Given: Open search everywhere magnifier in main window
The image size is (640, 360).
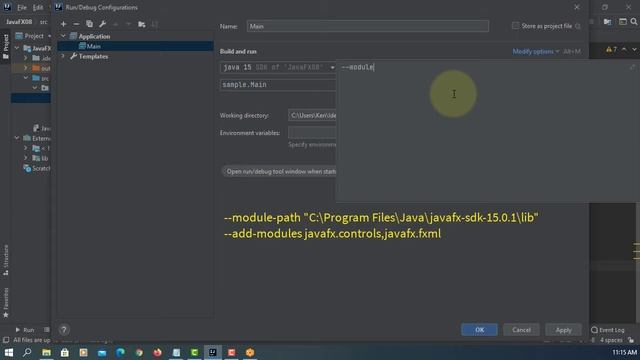Looking at the screenshot, I should 634,22.
